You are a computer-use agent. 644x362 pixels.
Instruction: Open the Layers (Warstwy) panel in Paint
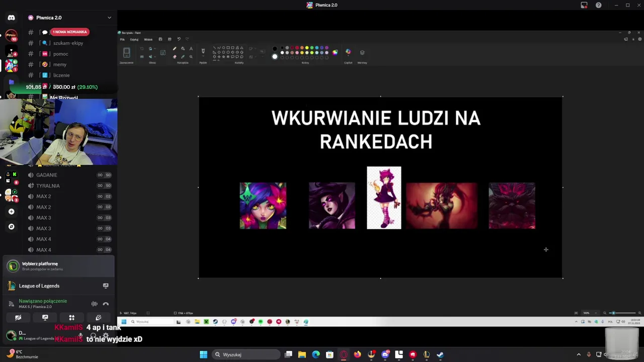click(362, 52)
